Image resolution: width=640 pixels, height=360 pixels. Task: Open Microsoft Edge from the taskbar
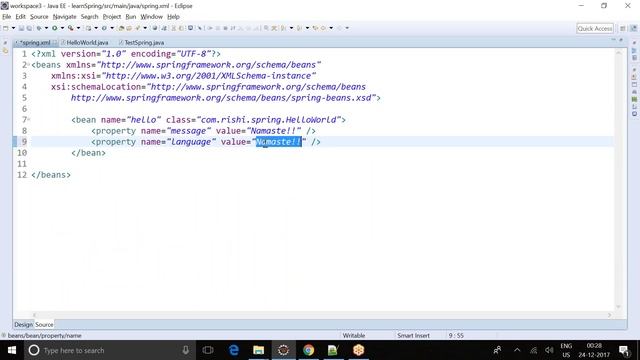(x=233, y=350)
